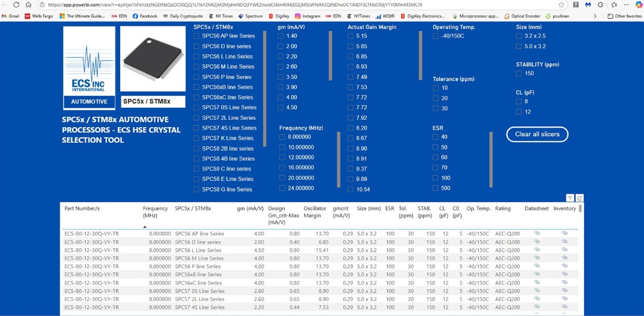Show more bookmarks with the chevron

tap(595, 16)
